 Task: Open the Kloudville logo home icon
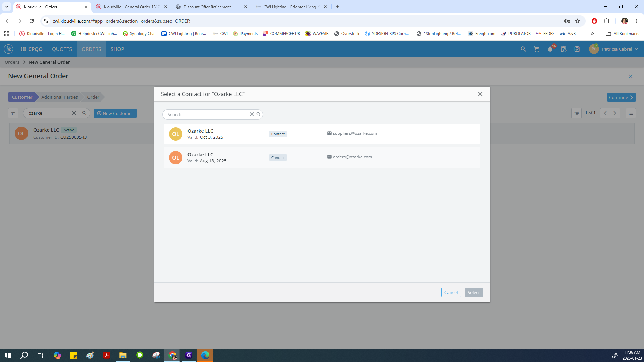(x=8, y=49)
